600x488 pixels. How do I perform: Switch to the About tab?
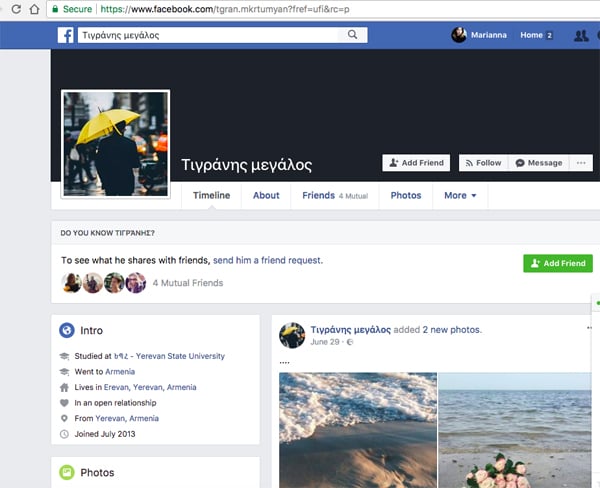pos(266,195)
